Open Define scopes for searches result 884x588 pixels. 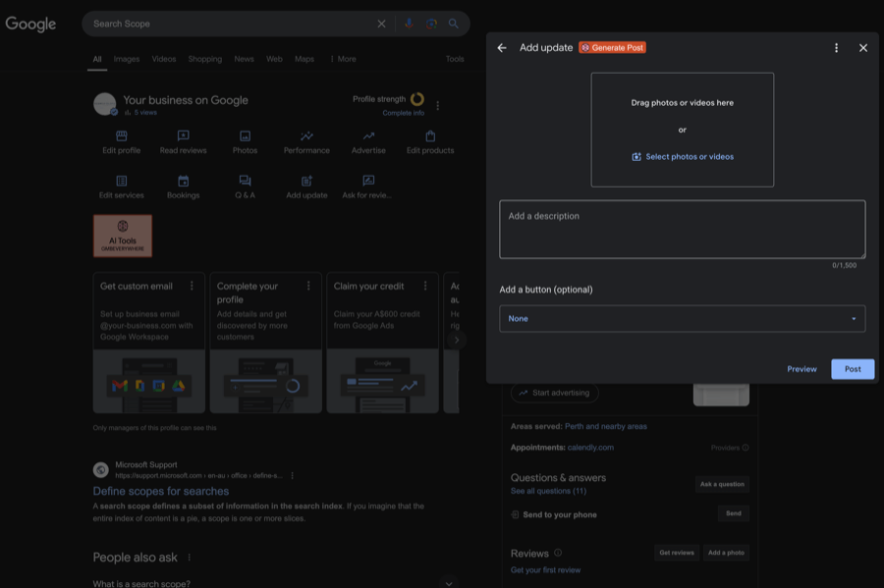click(x=161, y=491)
